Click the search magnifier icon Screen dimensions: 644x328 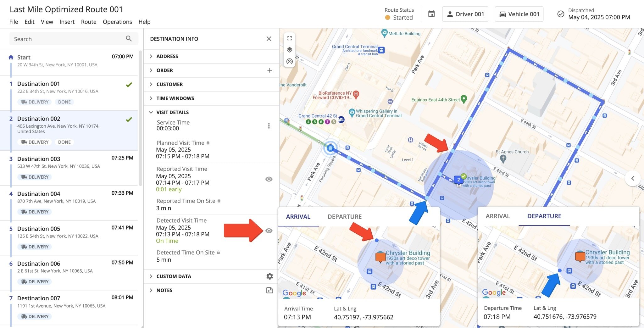tap(129, 38)
